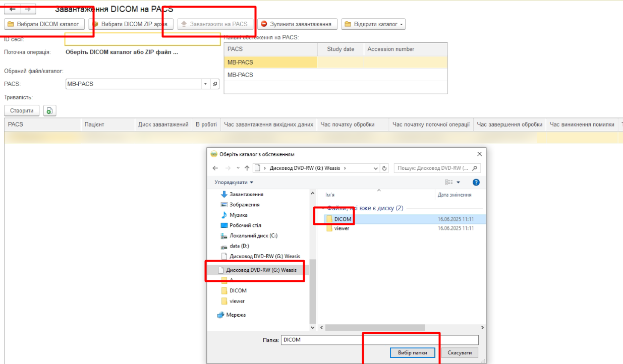
Task: Click the open icon next to PACS field
Action: (215, 84)
